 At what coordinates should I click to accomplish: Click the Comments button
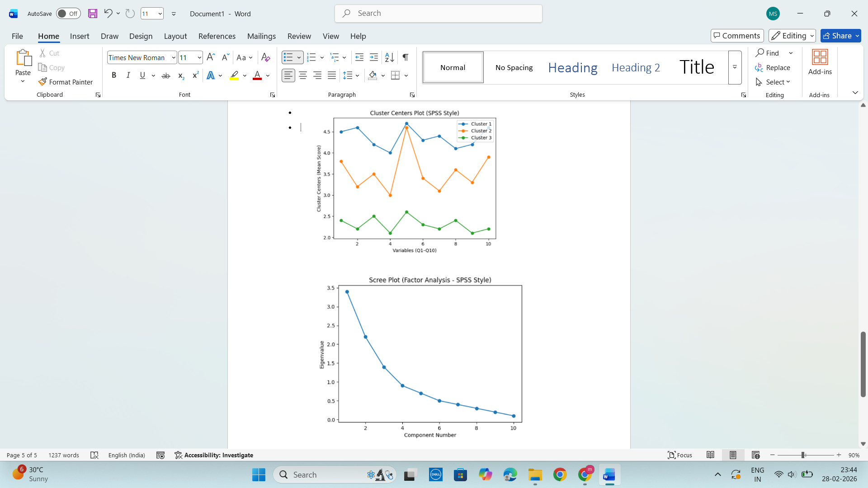tap(737, 36)
